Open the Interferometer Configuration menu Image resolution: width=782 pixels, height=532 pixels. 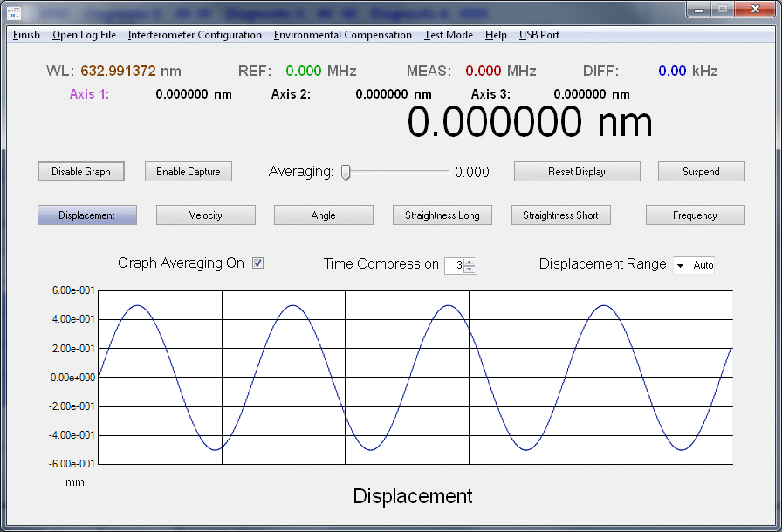coord(195,35)
